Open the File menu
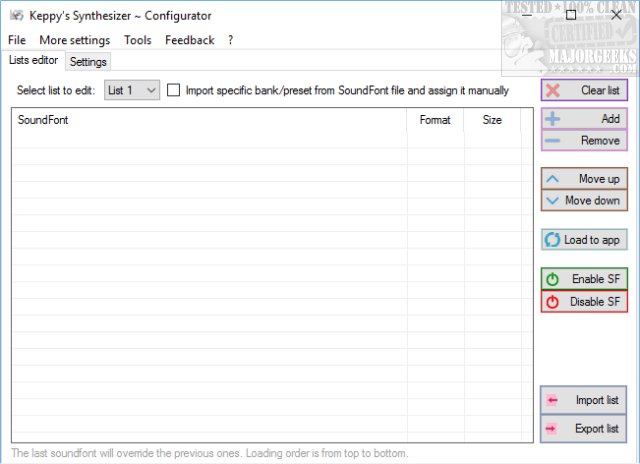The height and width of the screenshot is (464, 640). (17, 40)
